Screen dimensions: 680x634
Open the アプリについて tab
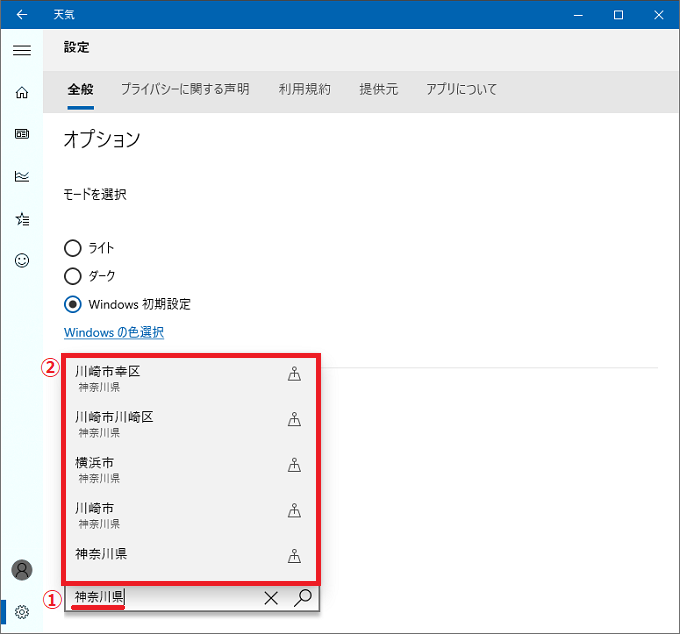[461, 89]
